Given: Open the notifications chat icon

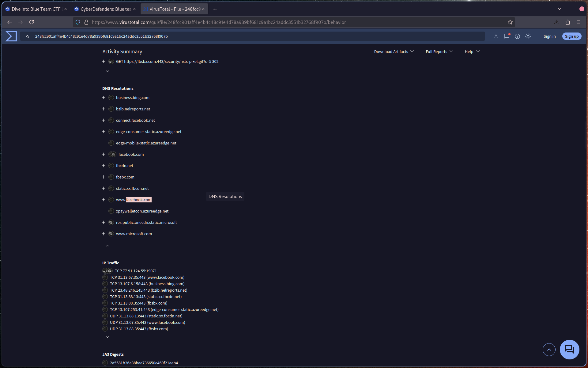Looking at the screenshot, I should point(507,36).
